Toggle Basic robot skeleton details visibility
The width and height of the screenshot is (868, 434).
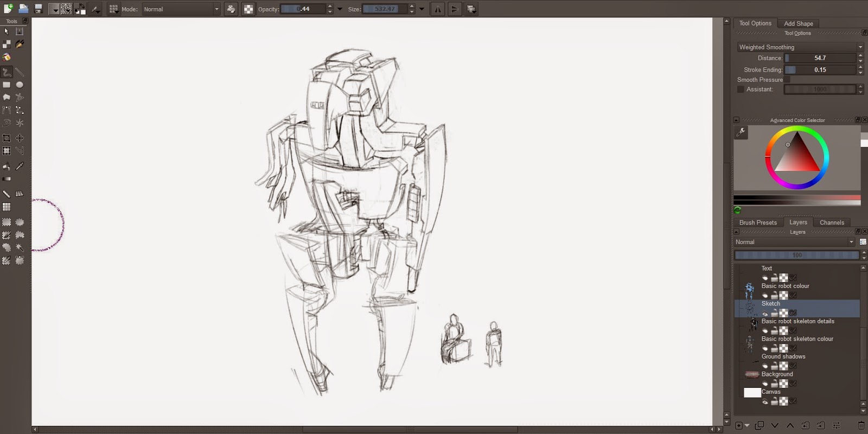765,330
